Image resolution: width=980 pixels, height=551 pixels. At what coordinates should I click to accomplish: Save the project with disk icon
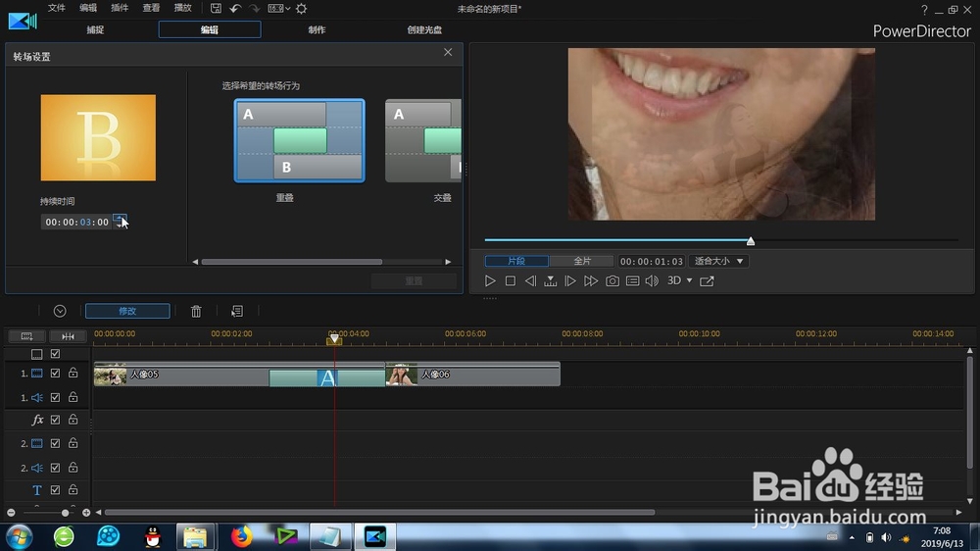[x=216, y=8]
